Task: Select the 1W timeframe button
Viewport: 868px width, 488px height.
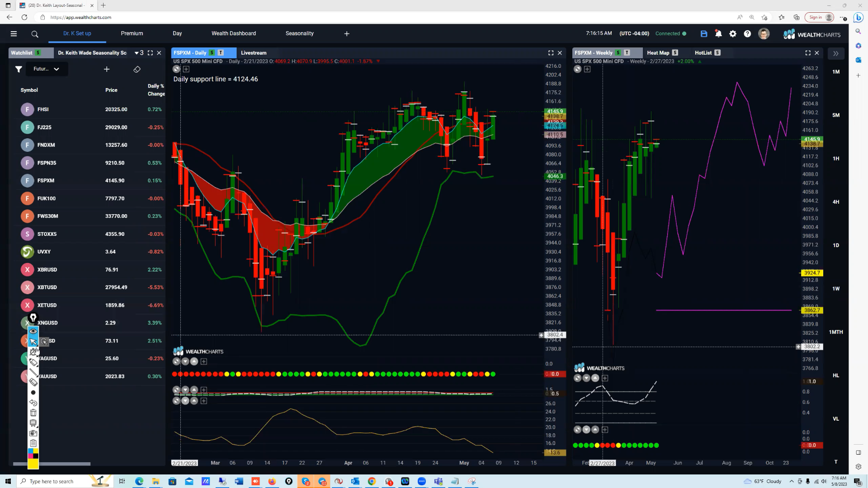Action: (x=836, y=289)
